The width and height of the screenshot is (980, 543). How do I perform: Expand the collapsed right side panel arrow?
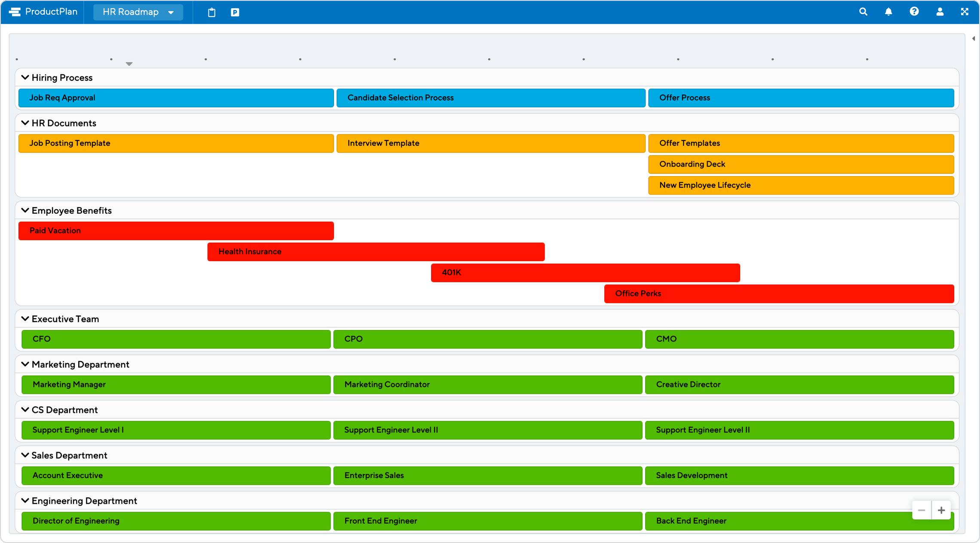pos(973,39)
